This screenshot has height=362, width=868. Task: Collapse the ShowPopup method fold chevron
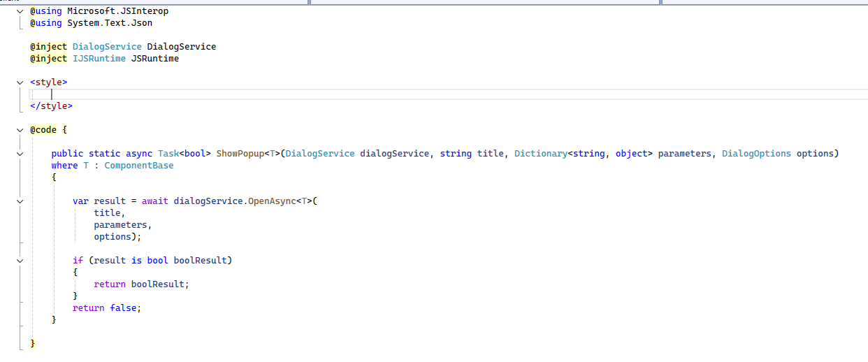[x=20, y=154]
